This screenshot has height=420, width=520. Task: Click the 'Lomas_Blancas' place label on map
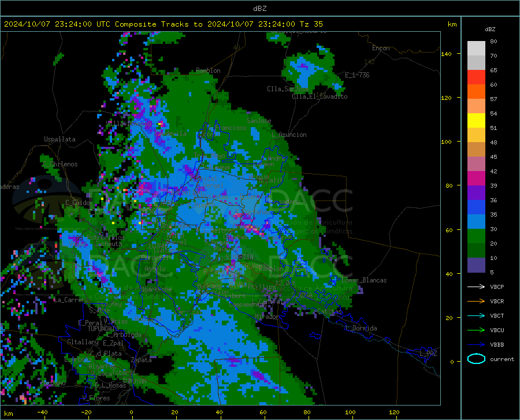tap(364, 280)
